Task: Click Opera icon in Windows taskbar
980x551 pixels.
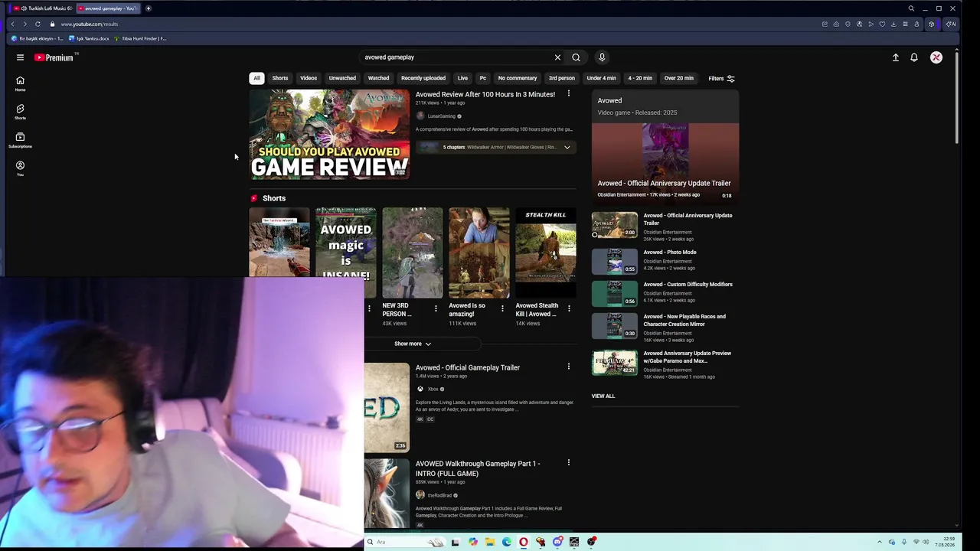Action: [x=524, y=542]
